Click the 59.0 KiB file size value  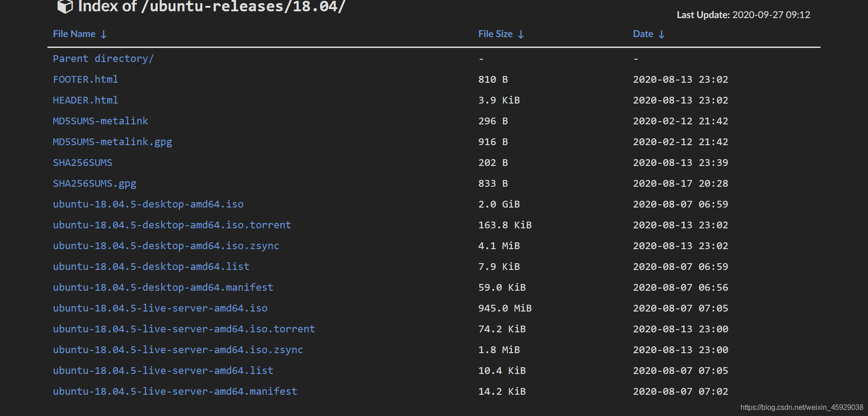[502, 288]
